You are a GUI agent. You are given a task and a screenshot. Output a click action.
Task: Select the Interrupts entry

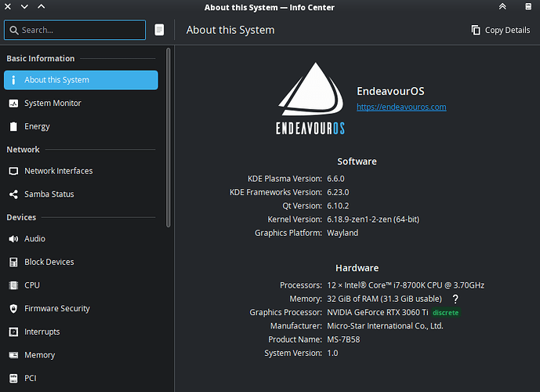pos(81,332)
